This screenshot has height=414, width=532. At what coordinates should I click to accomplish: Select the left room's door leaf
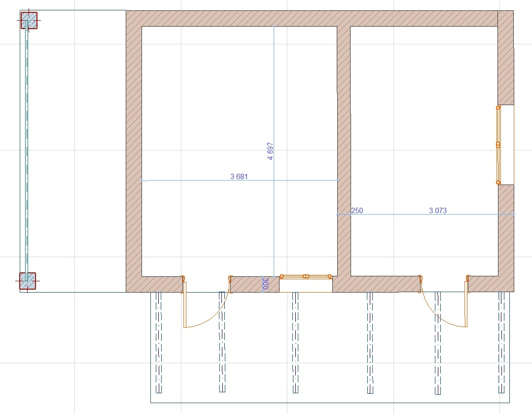[x=185, y=305]
